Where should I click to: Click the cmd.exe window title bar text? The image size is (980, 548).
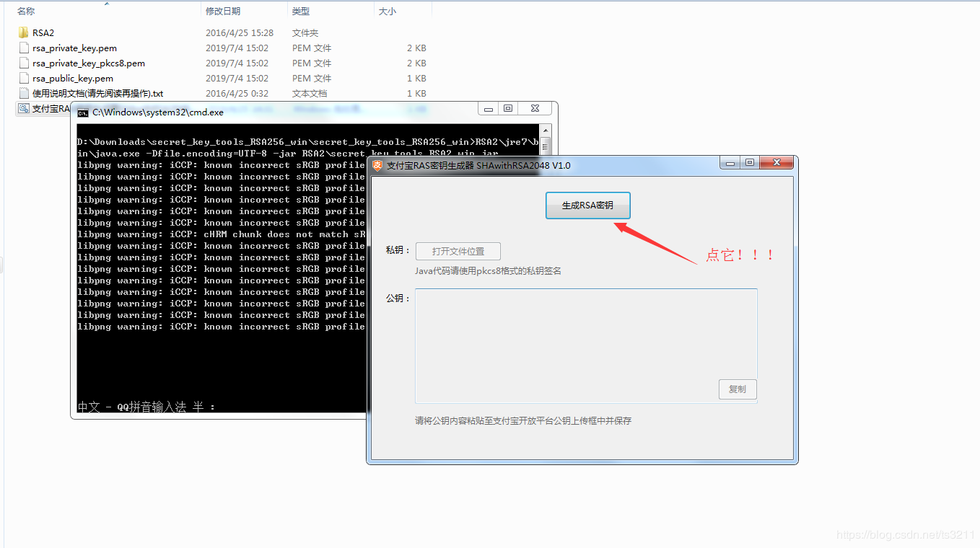[158, 112]
